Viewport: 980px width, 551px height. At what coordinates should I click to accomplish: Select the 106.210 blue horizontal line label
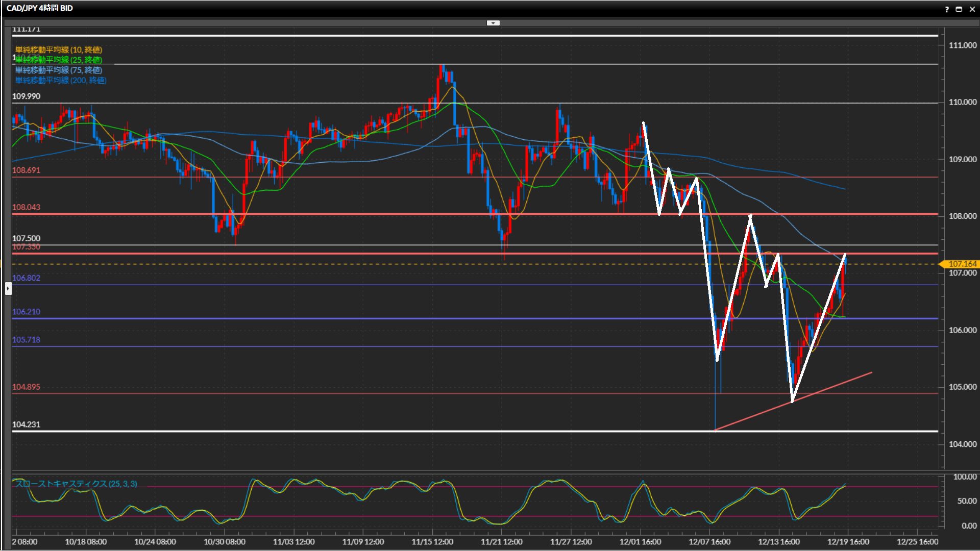tap(26, 312)
